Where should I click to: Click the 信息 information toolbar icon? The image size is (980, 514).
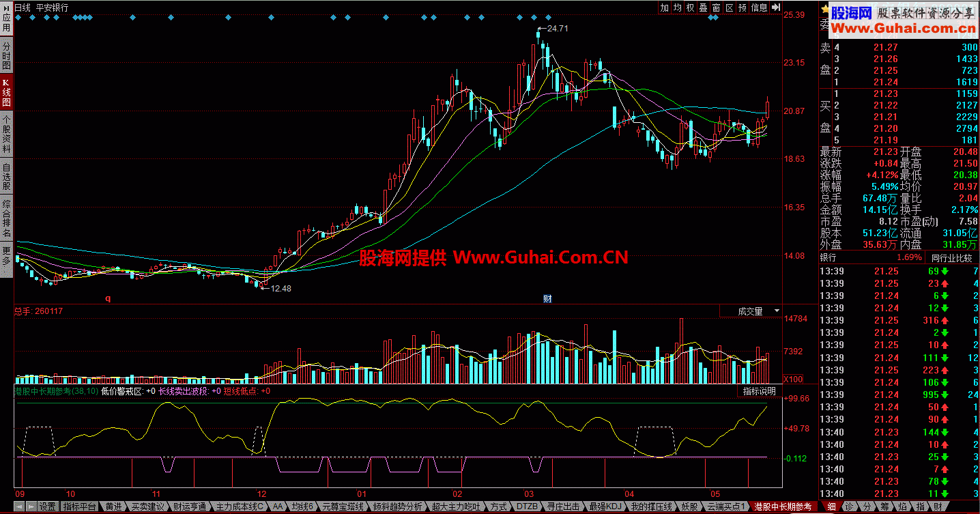coord(760,8)
